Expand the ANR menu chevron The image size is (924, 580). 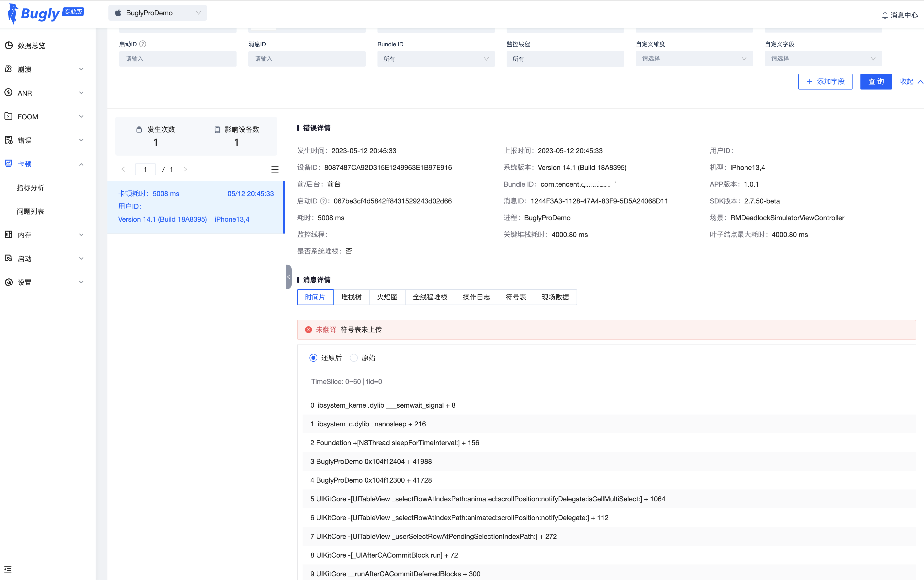pos(81,93)
